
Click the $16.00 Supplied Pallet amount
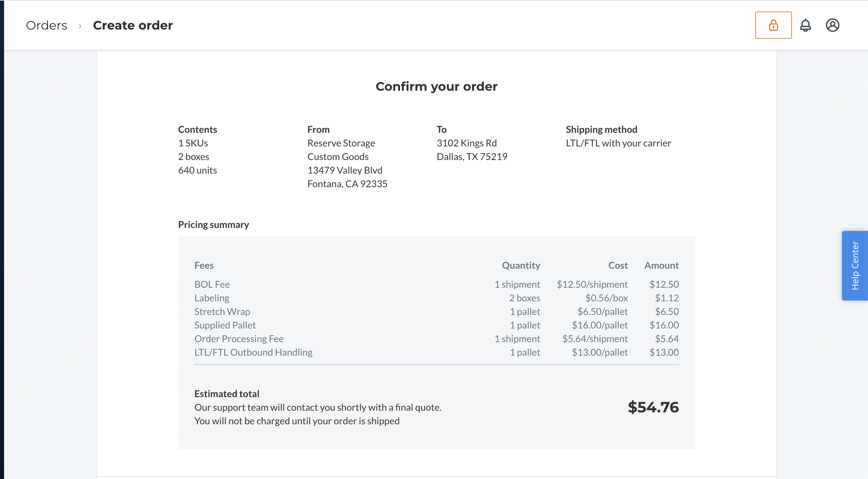coord(664,325)
